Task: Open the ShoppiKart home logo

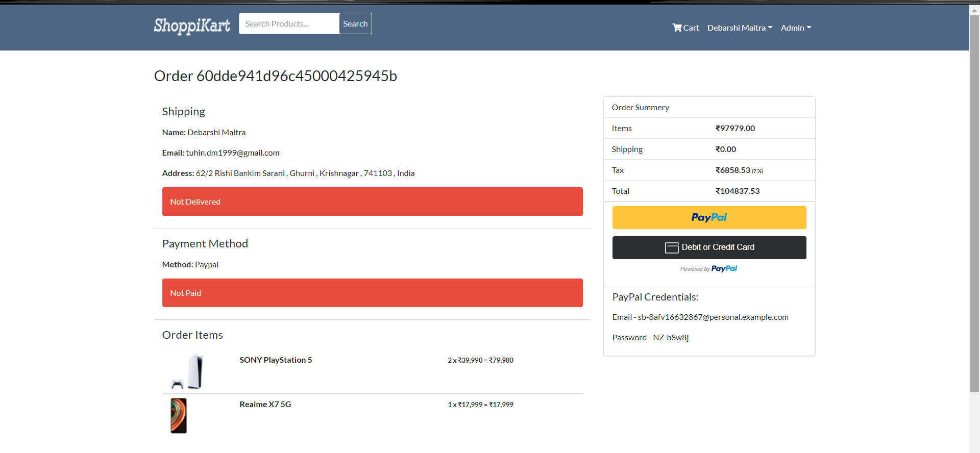Action: click(x=192, y=26)
